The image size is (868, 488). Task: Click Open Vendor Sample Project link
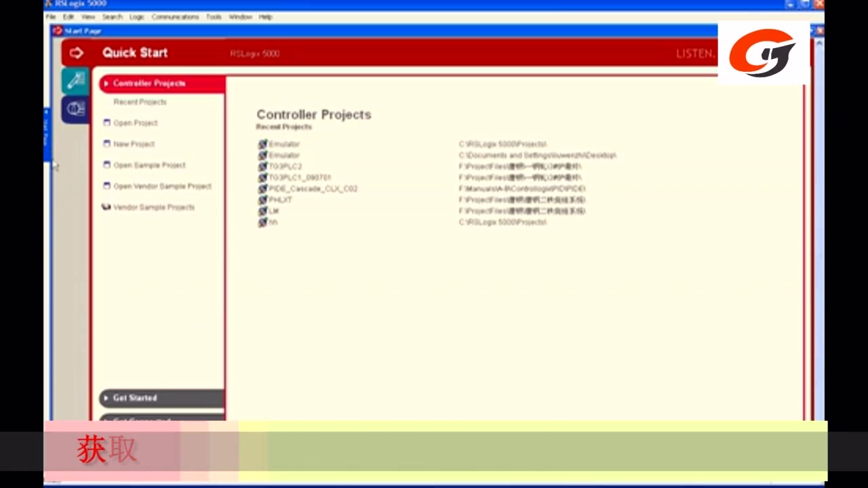[163, 186]
